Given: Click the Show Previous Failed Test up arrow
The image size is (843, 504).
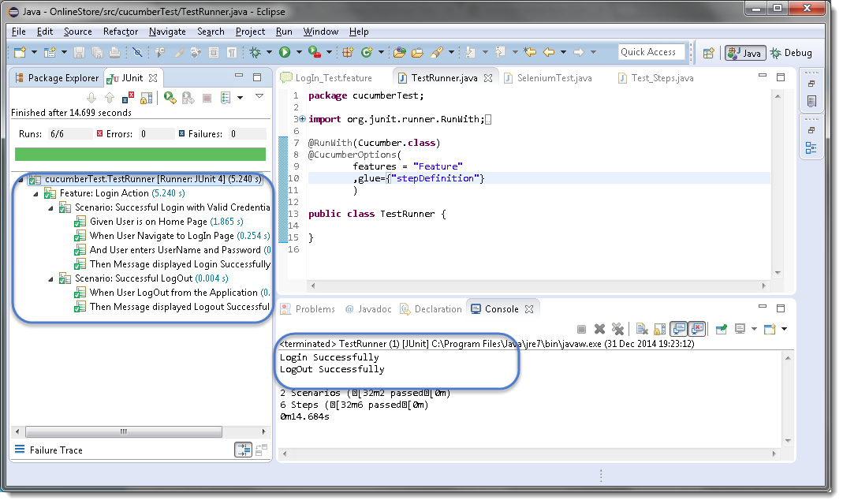Looking at the screenshot, I should pos(110,98).
